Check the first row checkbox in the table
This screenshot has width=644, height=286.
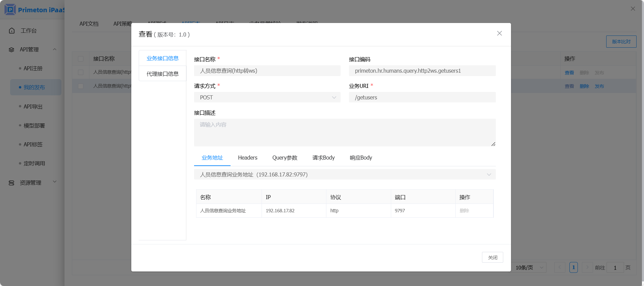coord(81,72)
